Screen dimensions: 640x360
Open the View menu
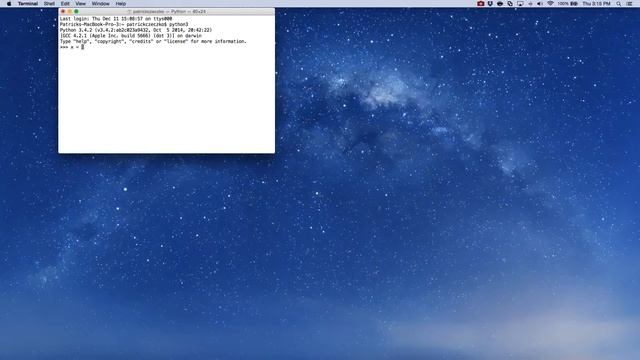coord(80,4)
